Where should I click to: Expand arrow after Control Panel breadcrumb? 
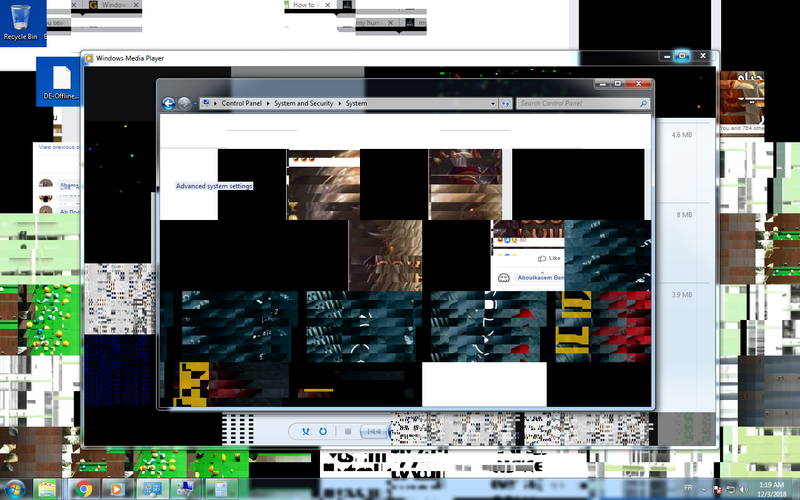[268, 104]
